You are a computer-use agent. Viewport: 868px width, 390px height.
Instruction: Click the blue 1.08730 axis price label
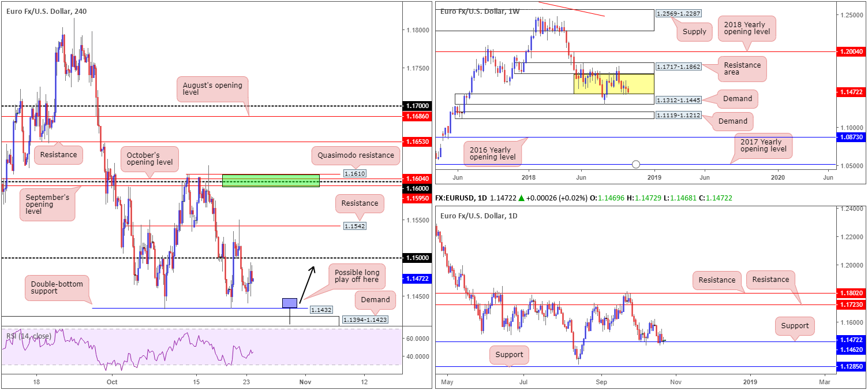851,138
